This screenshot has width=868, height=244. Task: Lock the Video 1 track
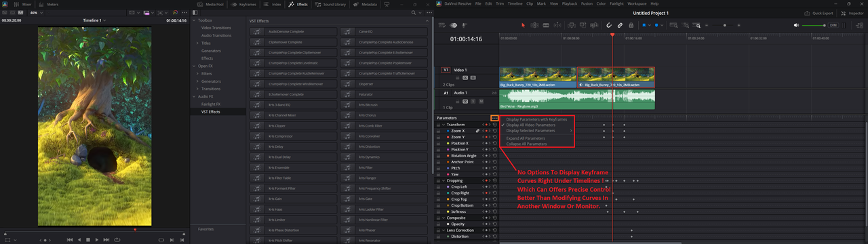(458, 78)
